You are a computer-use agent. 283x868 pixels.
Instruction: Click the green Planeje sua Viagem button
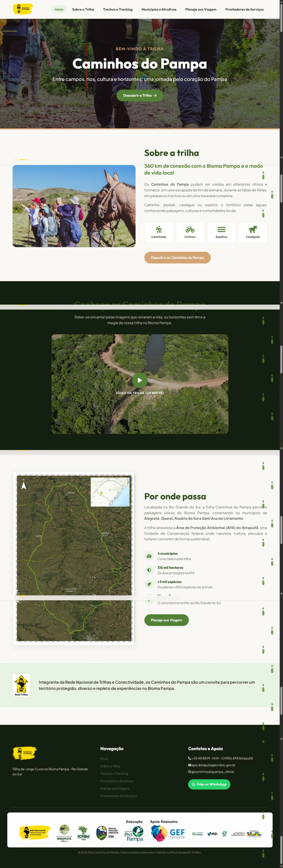coord(166,620)
